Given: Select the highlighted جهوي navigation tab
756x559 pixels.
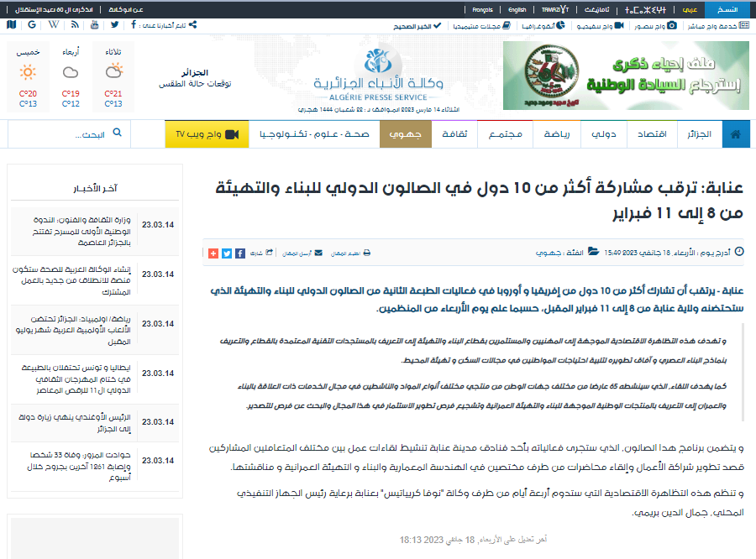Looking at the screenshot, I should pos(406,134).
